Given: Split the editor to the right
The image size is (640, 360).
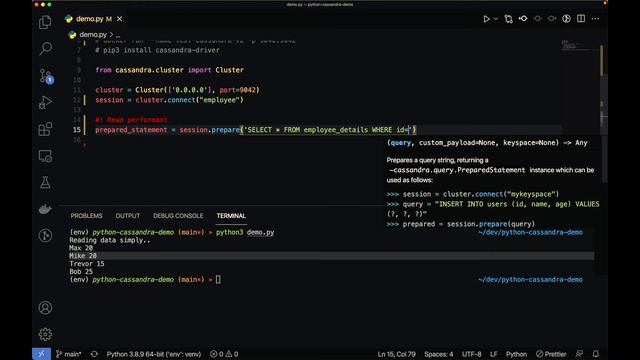Looking at the screenshot, I should pos(581,19).
